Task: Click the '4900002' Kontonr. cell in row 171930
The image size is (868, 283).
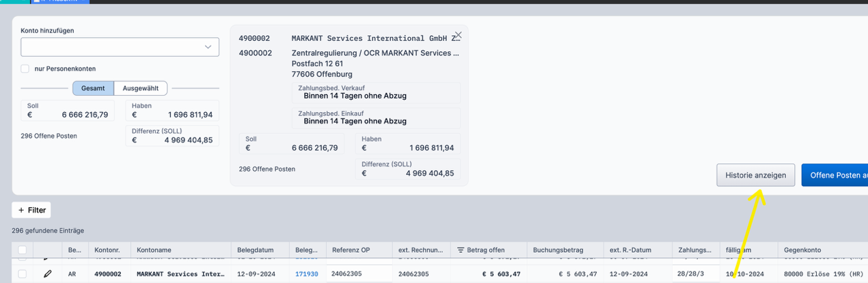Action: 109,274
